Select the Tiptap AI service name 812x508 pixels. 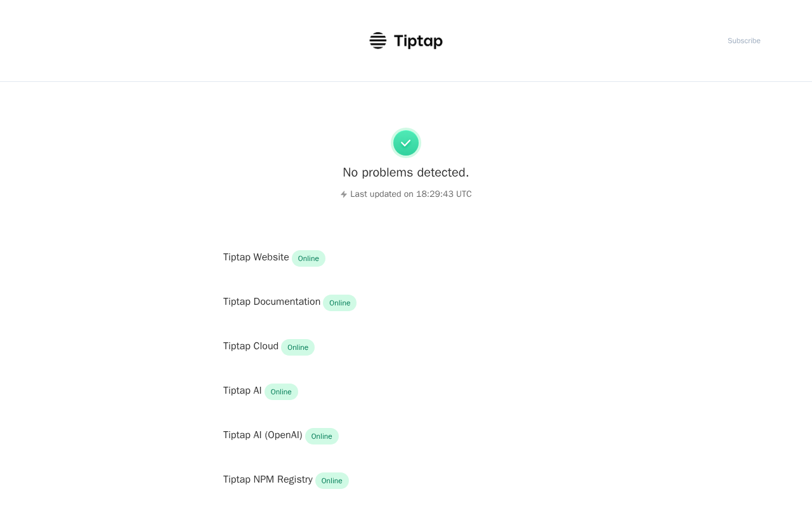pos(242,391)
